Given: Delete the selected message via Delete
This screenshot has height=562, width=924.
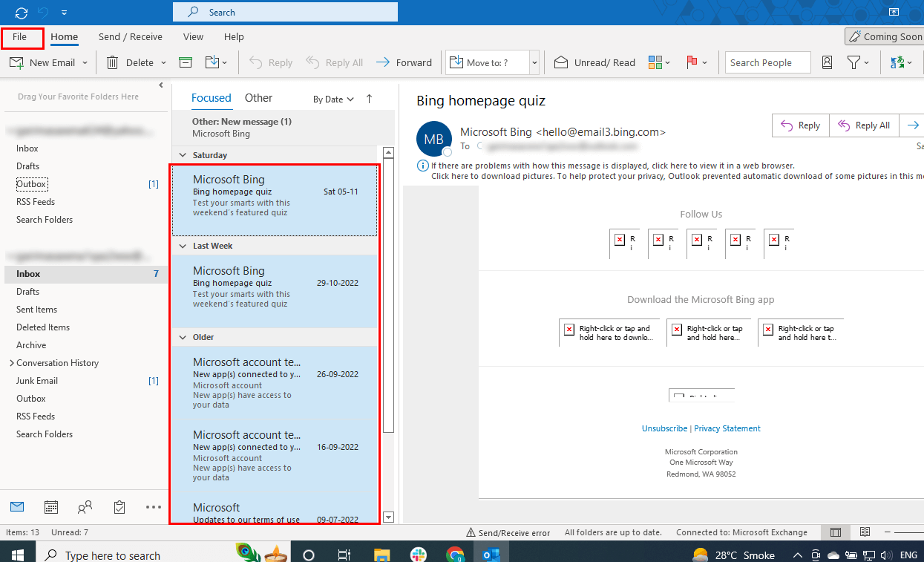Looking at the screenshot, I should tap(131, 62).
